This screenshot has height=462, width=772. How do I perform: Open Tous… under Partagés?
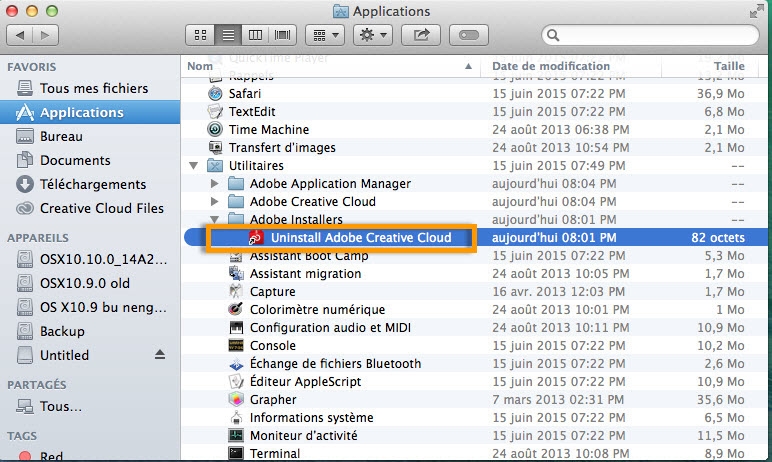point(90,406)
